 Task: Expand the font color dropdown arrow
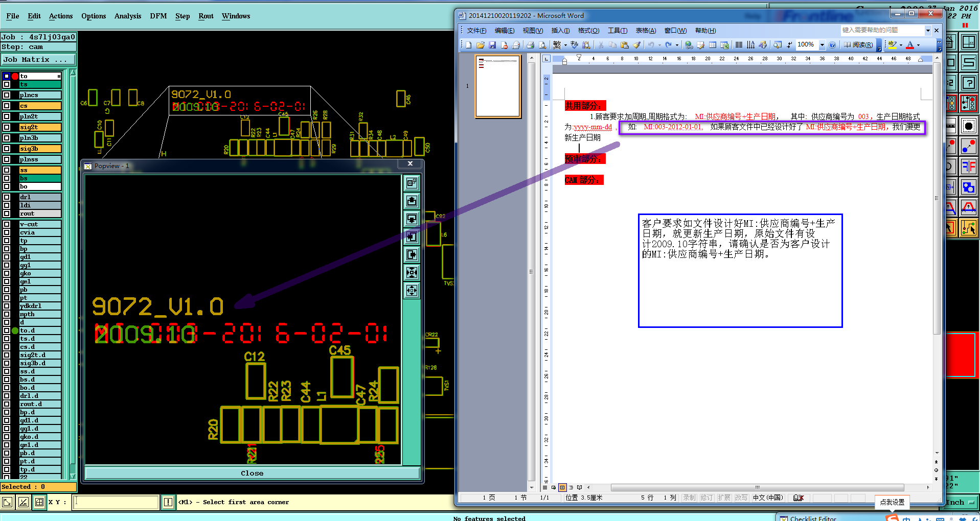pyautogui.click(x=919, y=45)
